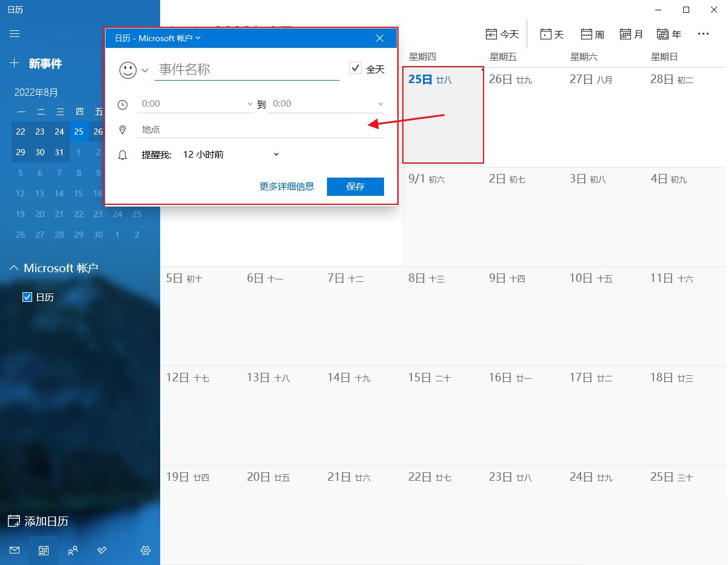728x565 pixels.
Task: Open the Mail icon in bottom bar
Action: click(x=14, y=550)
